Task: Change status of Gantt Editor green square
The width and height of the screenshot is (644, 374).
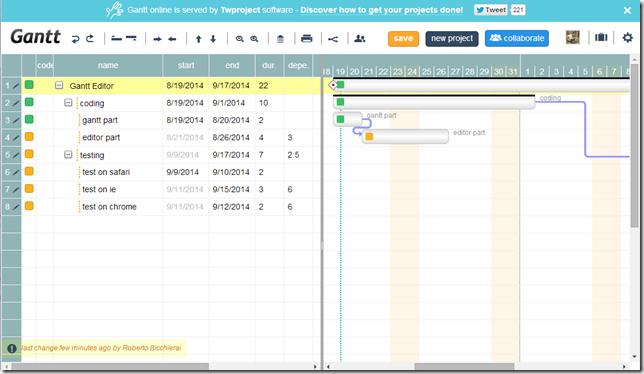Action: click(x=29, y=85)
